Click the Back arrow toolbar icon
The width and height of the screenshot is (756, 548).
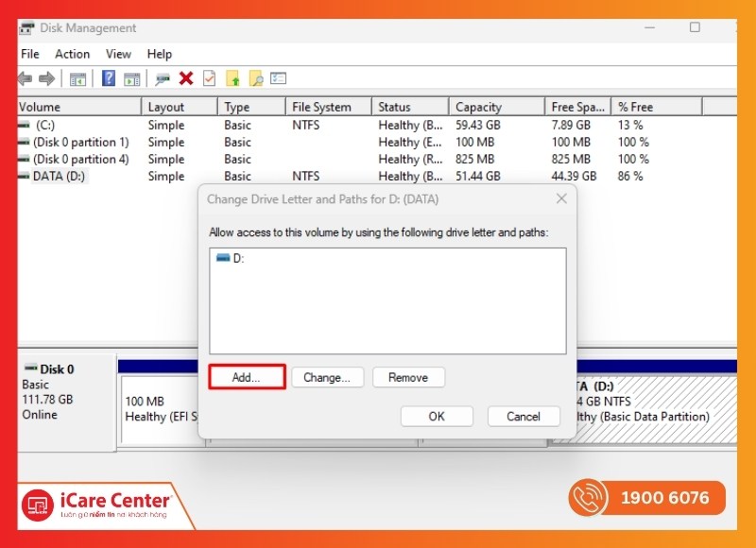click(26, 78)
